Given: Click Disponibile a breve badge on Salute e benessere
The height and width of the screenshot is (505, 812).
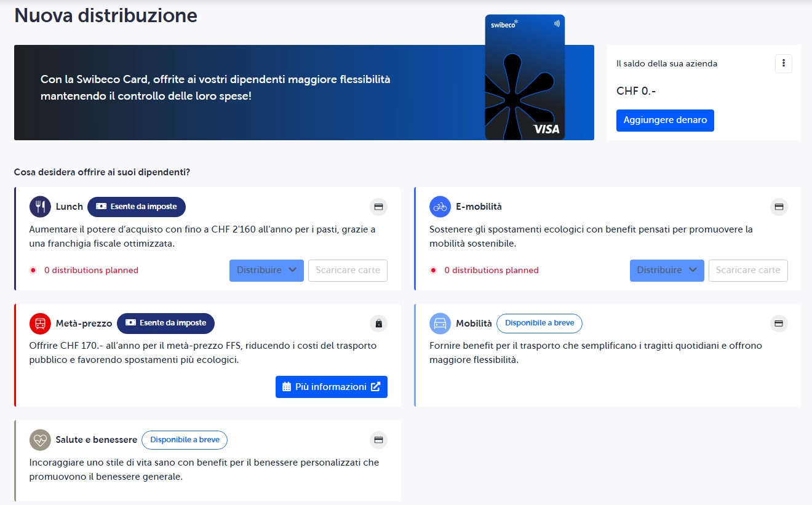Looking at the screenshot, I should pos(185,440).
